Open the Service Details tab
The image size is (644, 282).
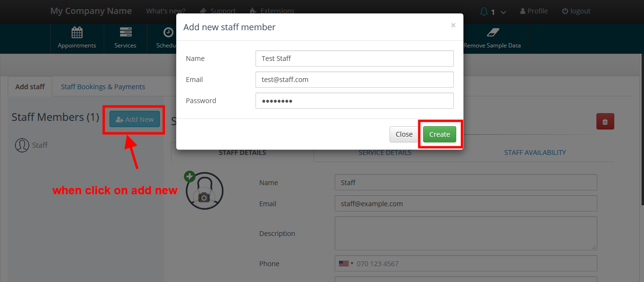click(385, 153)
